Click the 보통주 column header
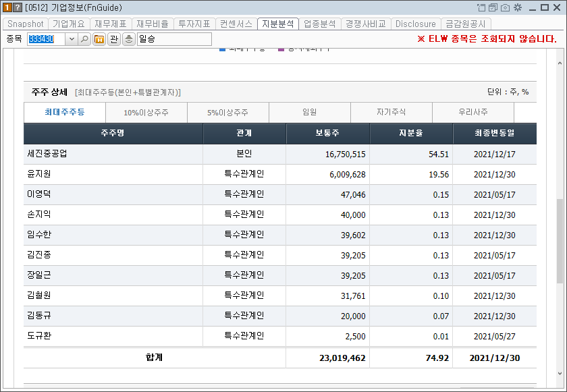Image resolution: width=567 pixels, height=392 pixels. coord(327,134)
